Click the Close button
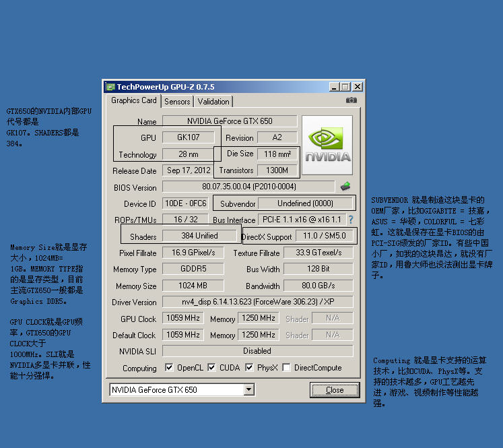Viewport: 503px width, 448px height. click(x=335, y=390)
